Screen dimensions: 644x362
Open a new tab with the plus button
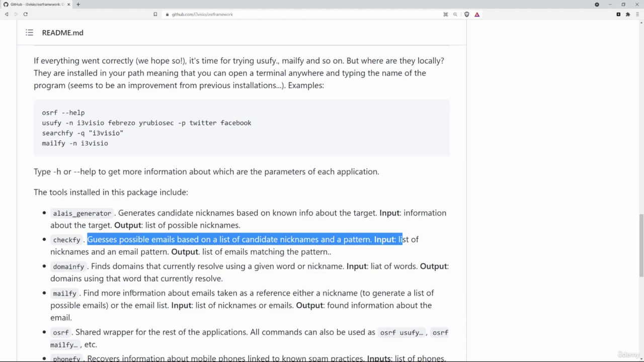(x=78, y=5)
